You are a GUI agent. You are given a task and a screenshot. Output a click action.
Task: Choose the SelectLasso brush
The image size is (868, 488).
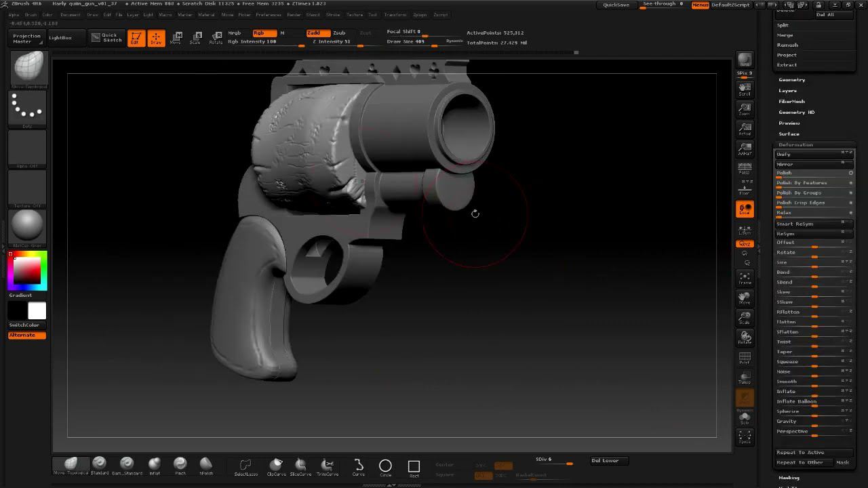pyautogui.click(x=245, y=466)
